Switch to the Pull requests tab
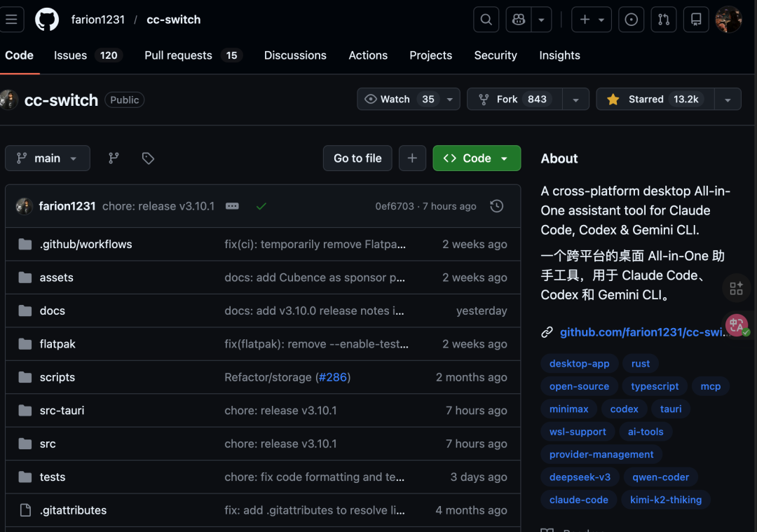The image size is (757, 532). pos(193,55)
